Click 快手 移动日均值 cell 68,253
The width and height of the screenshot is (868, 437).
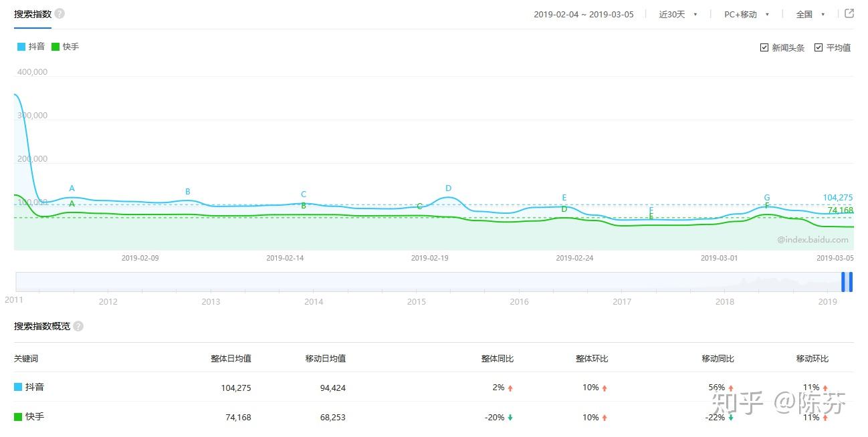click(x=333, y=418)
